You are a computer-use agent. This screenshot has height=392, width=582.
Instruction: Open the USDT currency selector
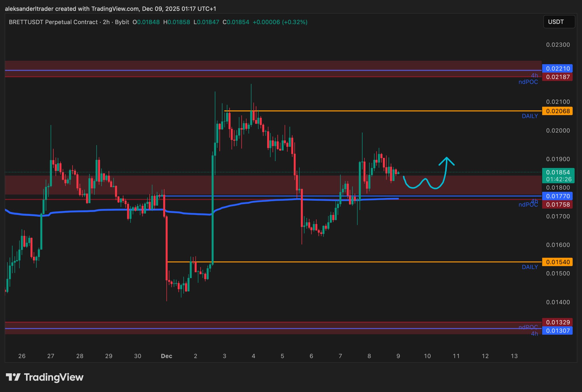(559, 22)
